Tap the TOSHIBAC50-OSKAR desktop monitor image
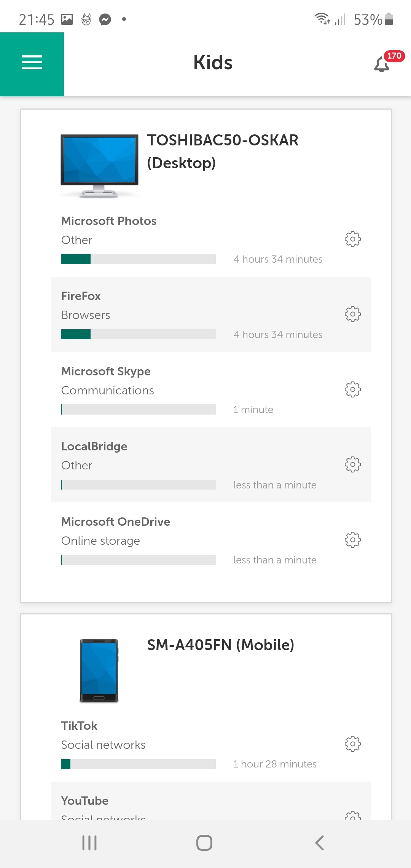 [99, 165]
